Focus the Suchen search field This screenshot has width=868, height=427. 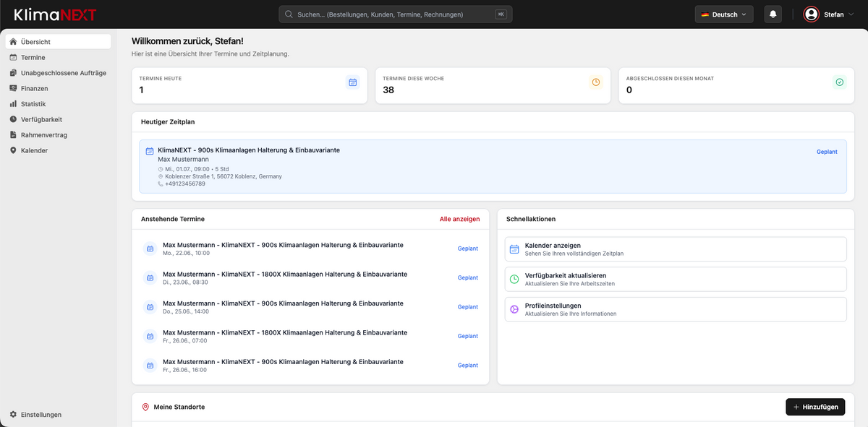[396, 14]
